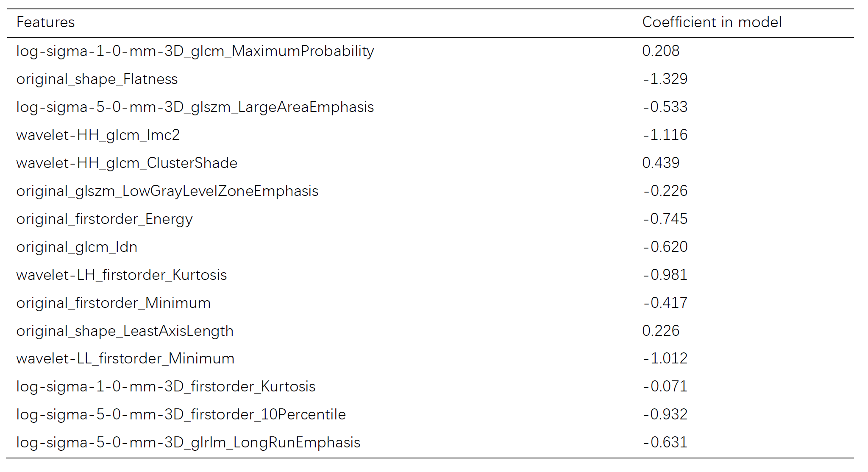Viewport: 868px width, 472px height.
Task: Select the original_glcm_Idn row label
Action: coord(77,247)
